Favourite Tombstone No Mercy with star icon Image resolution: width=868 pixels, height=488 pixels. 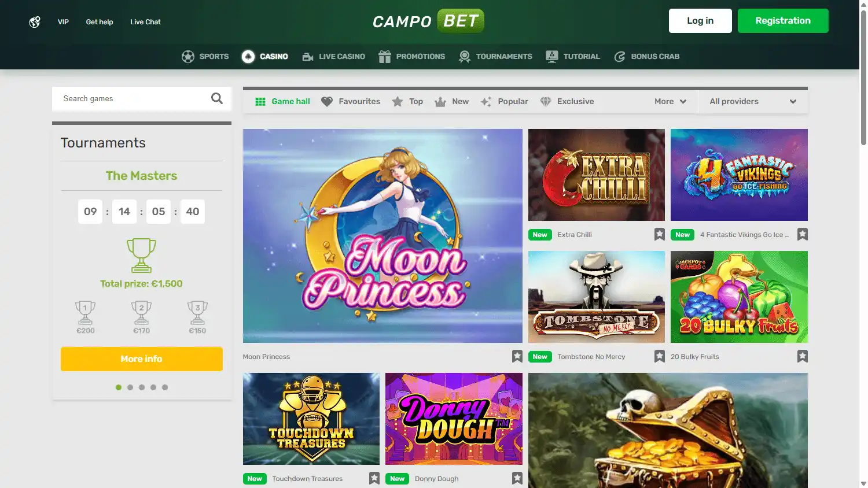point(660,356)
